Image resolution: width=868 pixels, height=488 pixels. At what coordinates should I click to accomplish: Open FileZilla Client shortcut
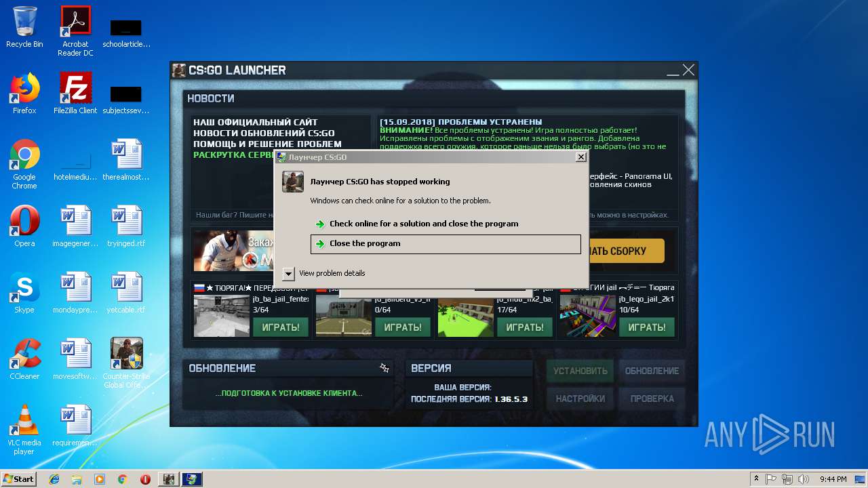(75, 94)
